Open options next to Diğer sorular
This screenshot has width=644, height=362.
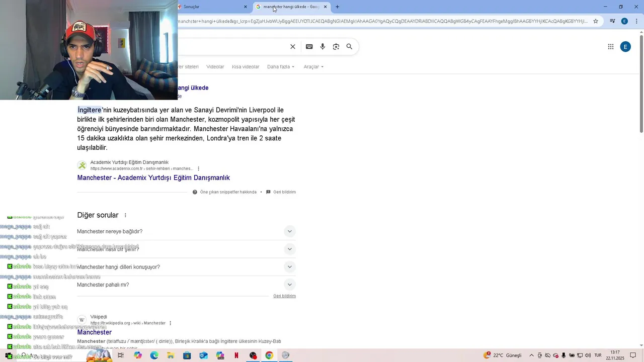tap(125, 215)
